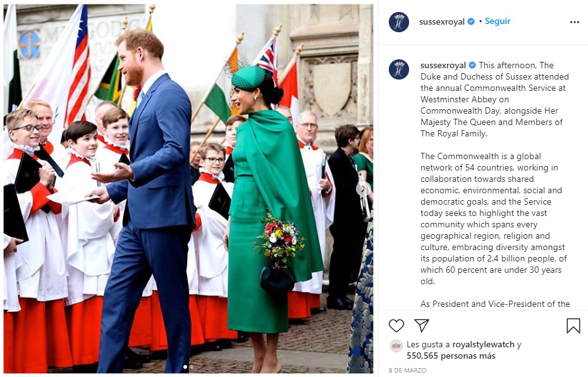
Task: View the 550,565 personas más likes list
Action: [x=451, y=356]
